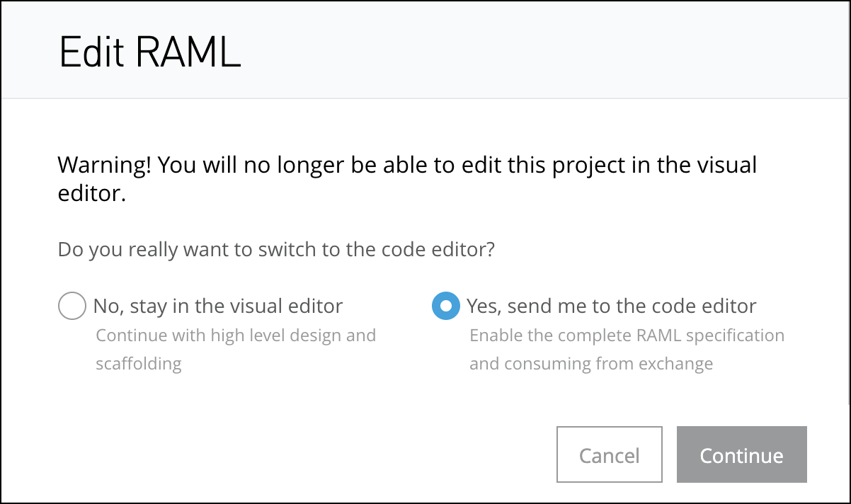This screenshot has height=504, width=851.
Task: Select the "Yes, send me to the code editor" radio button
Action: click(x=445, y=307)
